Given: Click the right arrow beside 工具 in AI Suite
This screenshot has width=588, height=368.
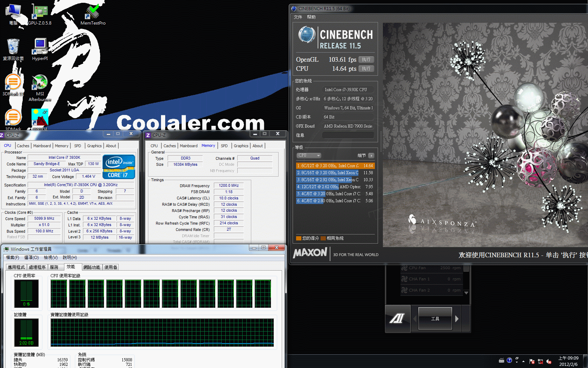Looking at the screenshot, I should coord(457,319).
